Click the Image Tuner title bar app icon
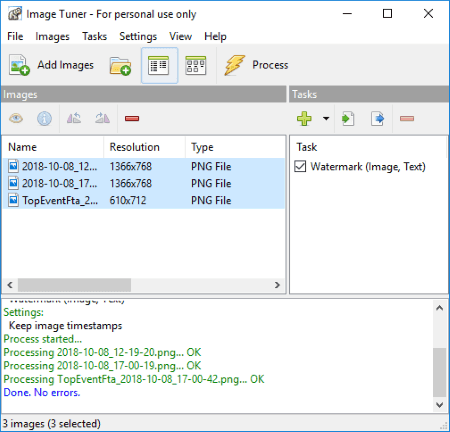This screenshot has height=432, width=450. point(15,14)
